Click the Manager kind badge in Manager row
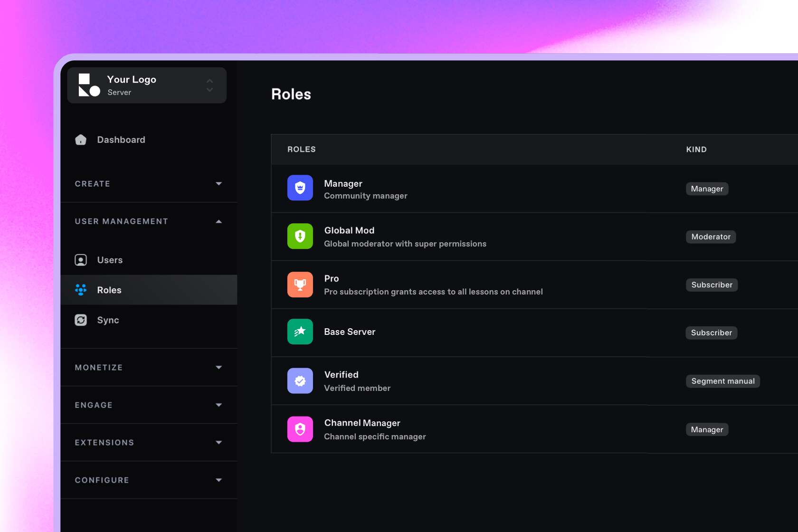 (x=707, y=189)
